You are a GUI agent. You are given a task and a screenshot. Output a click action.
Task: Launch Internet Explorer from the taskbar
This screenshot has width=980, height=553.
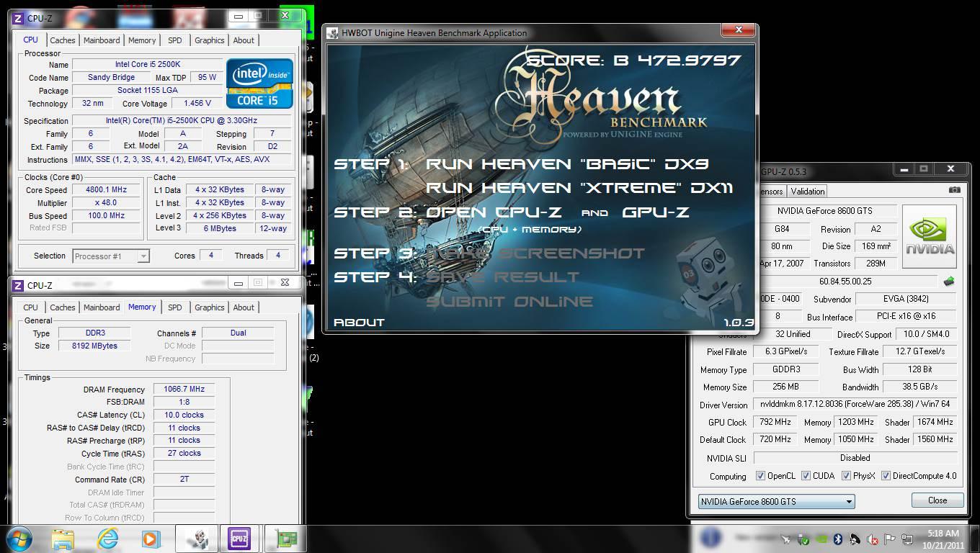click(x=107, y=539)
